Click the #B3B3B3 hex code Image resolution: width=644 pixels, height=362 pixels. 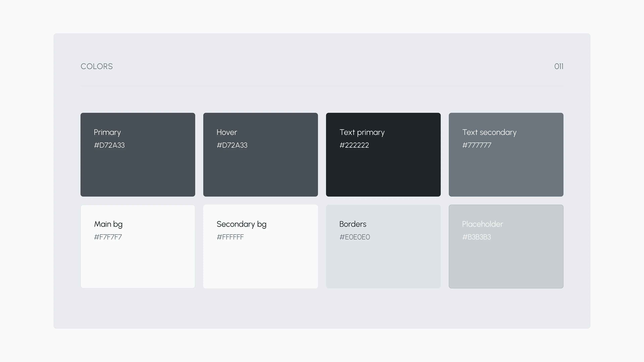[x=476, y=237]
